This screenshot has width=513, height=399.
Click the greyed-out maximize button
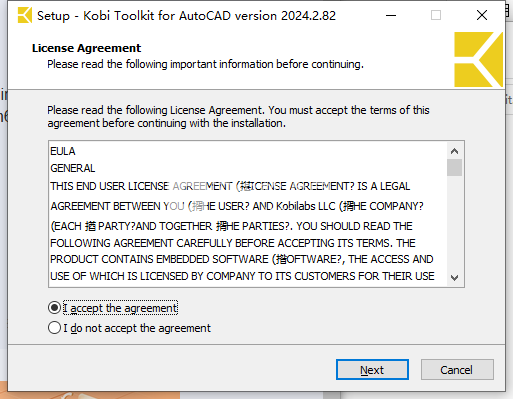[436, 15]
